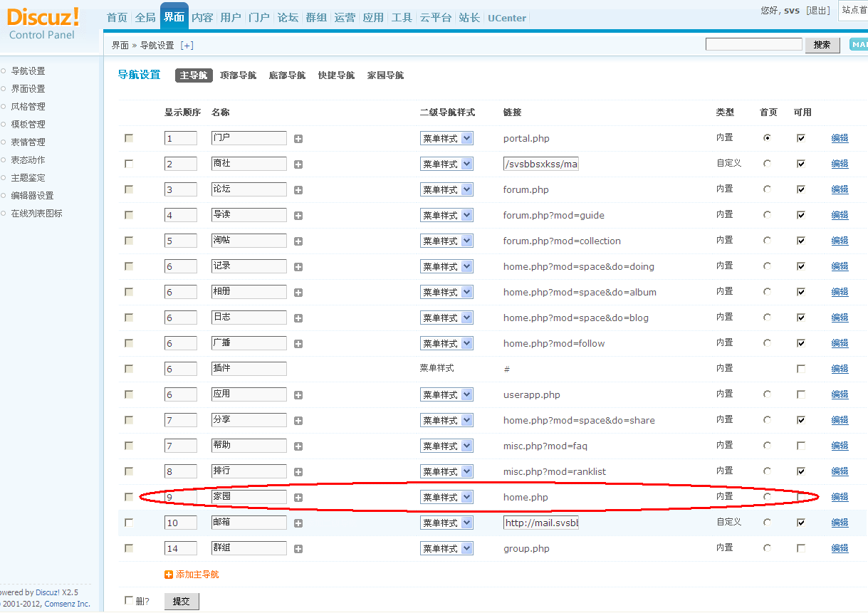Select 首页 radio button for 群组 row

tap(767, 548)
